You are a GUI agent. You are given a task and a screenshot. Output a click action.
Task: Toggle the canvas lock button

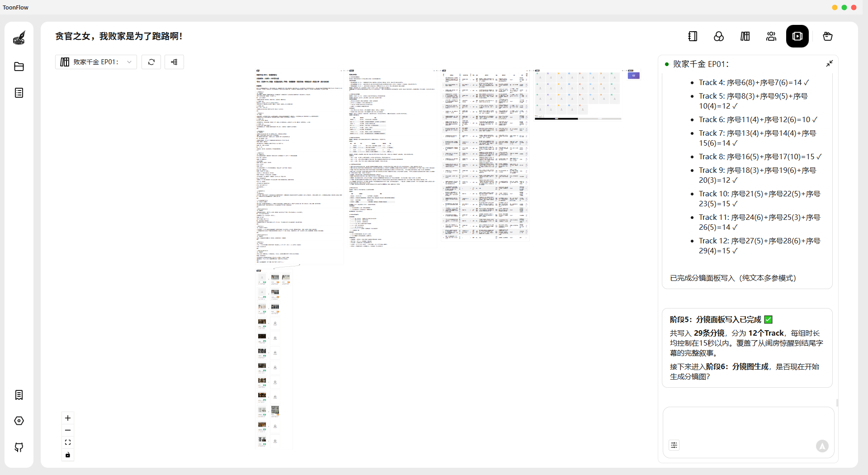click(68, 455)
